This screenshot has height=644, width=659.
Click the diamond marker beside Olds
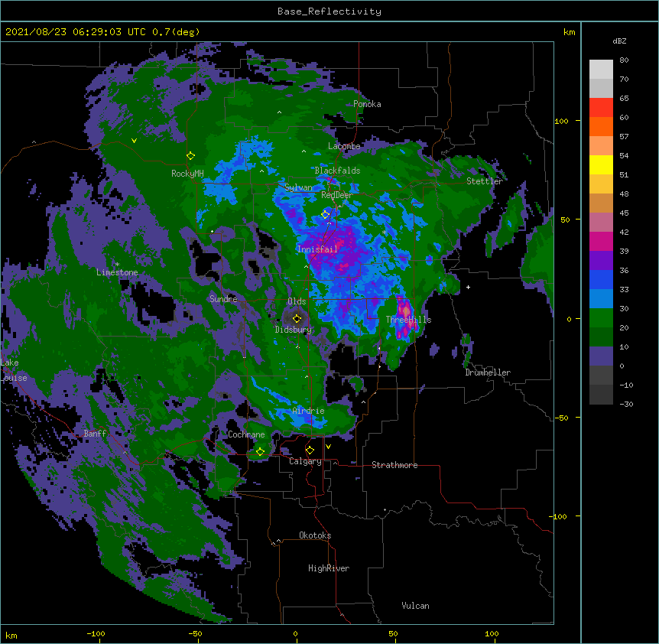(297, 318)
